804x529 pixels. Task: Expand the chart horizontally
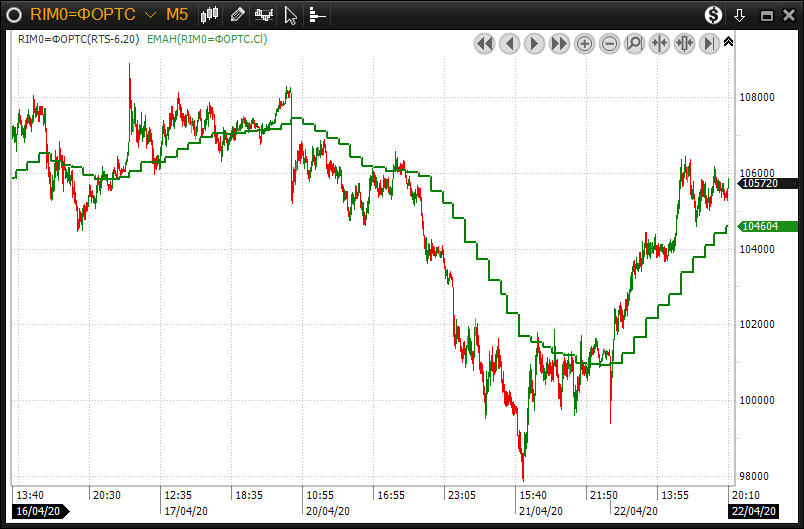click(x=685, y=43)
